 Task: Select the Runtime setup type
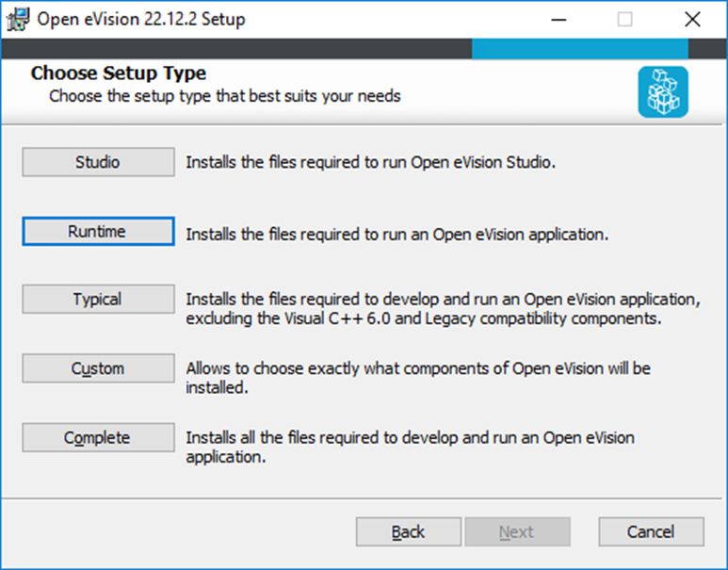tap(98, 232)
